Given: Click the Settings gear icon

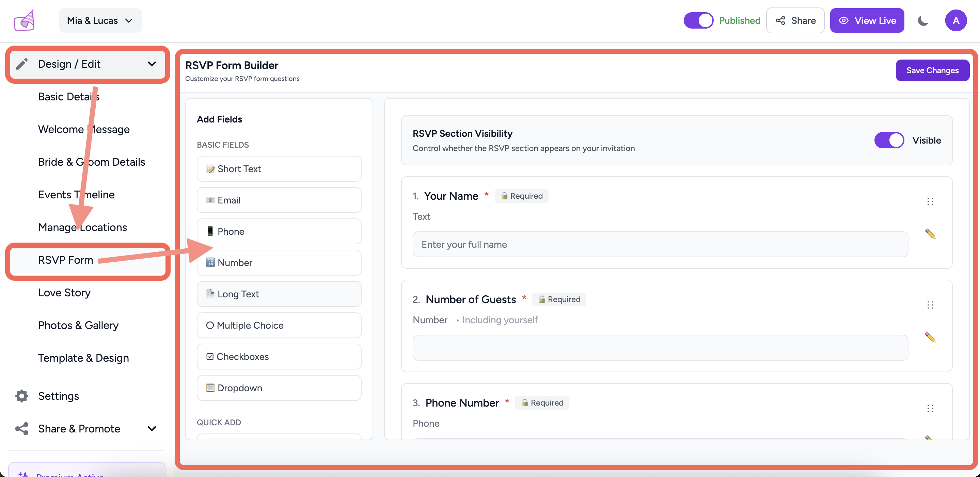Looking at the screenshot, I should 22,396.
